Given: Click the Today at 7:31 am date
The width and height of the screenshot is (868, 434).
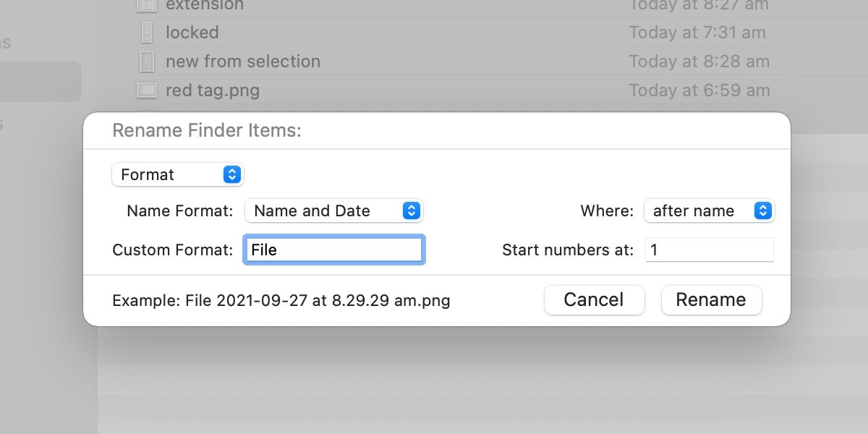Looking at the screenshot, I should pyautogui.click(x=699, y=33).
